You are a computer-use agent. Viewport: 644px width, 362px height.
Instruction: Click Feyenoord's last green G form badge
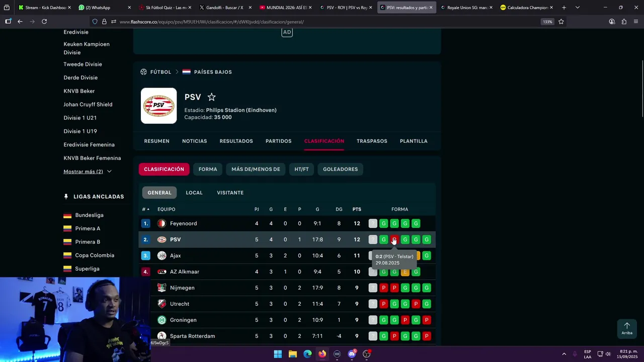(416, 223)
